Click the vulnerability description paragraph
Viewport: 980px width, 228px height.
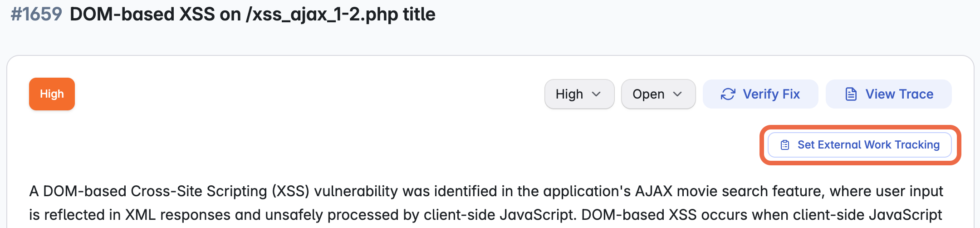tap(486, 203)
